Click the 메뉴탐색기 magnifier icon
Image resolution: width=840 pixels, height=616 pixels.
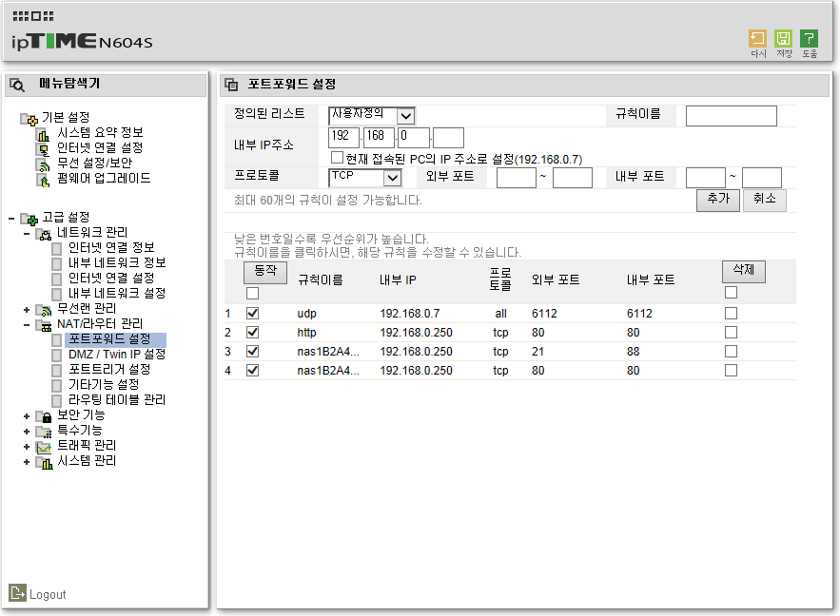click(x=17, y=85)
